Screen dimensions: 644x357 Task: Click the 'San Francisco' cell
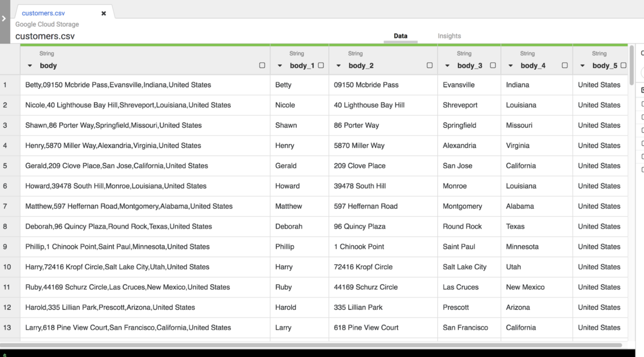pyautogui.click(x=469, y=328)
